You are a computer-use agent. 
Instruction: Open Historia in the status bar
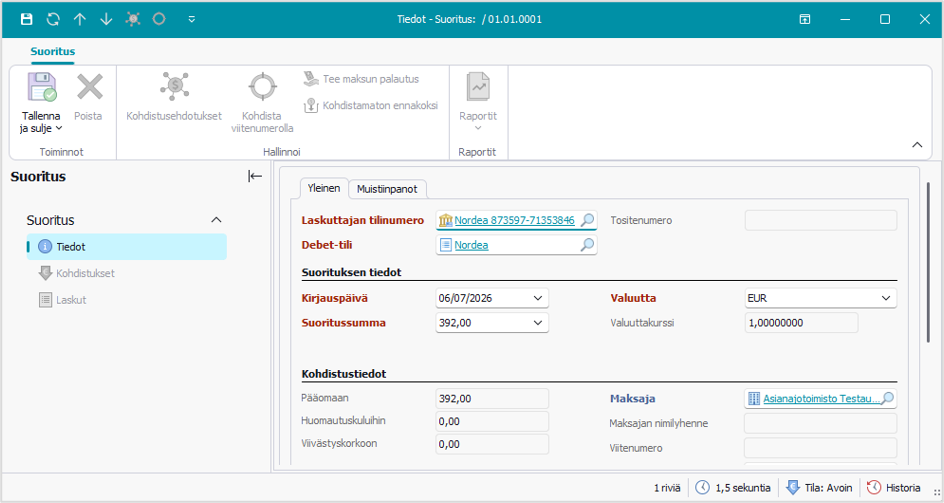pos(894,487)
